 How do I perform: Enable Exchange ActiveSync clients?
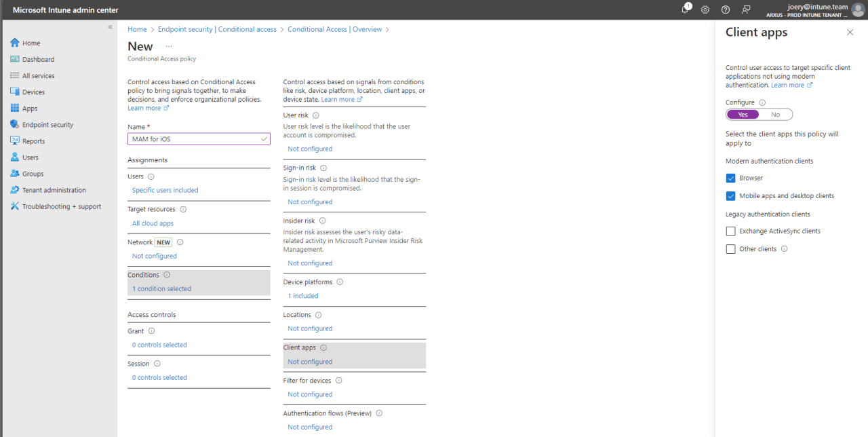(730, 231)
